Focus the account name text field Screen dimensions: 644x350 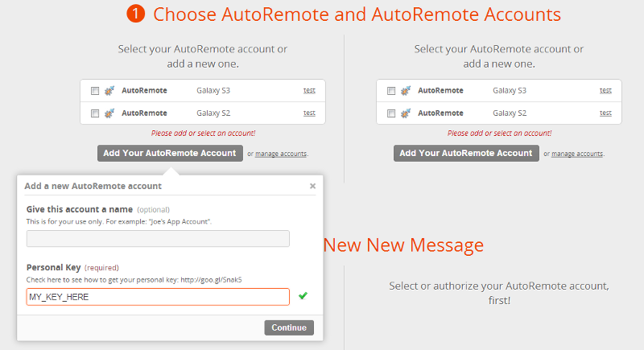point(158,238)
